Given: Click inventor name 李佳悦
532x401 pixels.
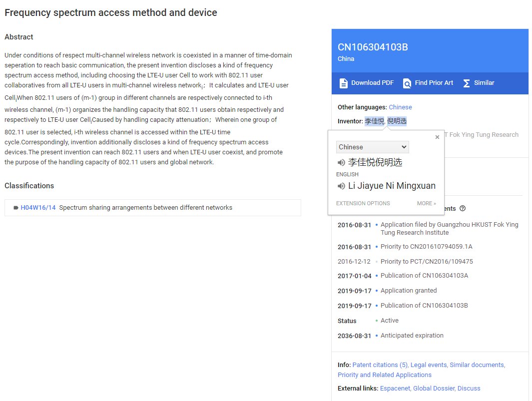Looking at the screenshot, I should click(375, 121).
